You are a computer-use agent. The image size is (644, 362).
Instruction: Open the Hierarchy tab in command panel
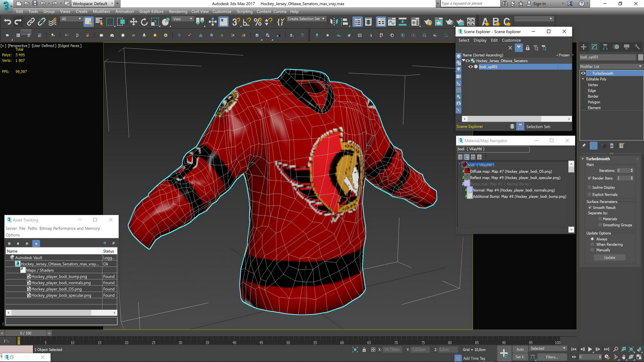coord(605,47)
